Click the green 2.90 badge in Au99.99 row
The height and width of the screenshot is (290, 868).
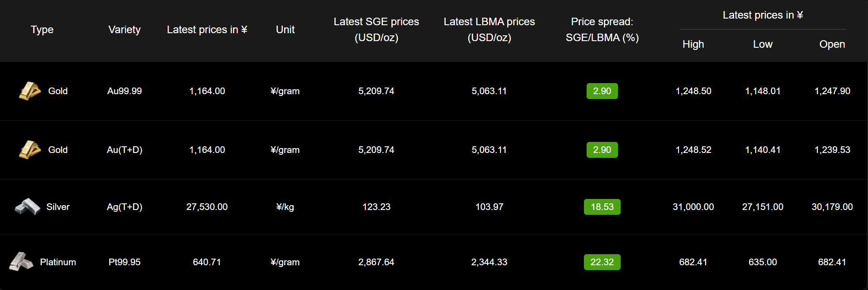(x=602, y=91)
